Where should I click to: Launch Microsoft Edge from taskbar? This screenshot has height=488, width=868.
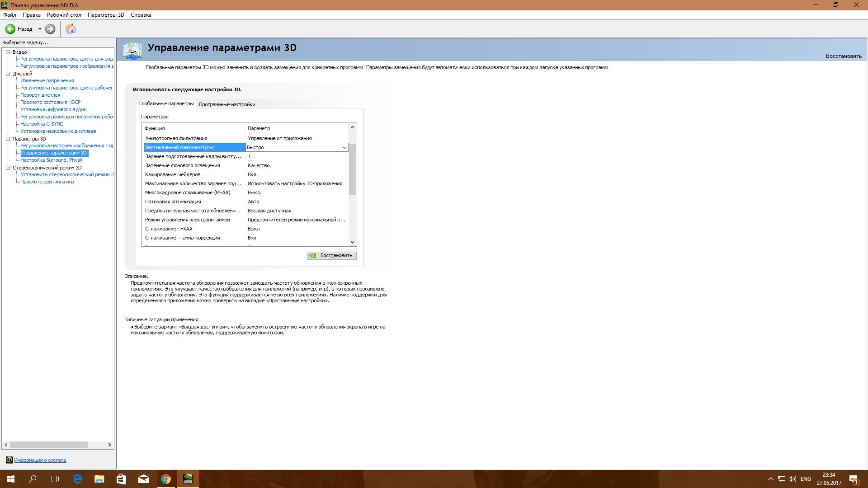pyautogui.click(x=77, y=479)
